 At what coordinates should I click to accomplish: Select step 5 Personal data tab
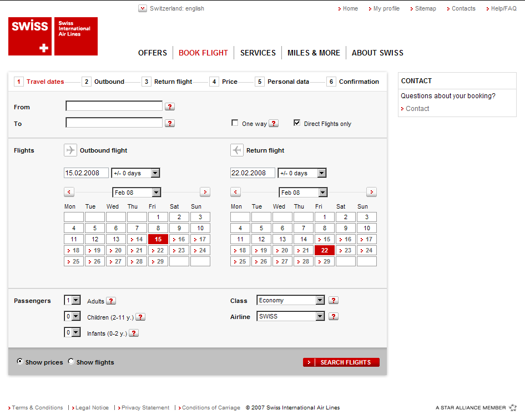282,82
